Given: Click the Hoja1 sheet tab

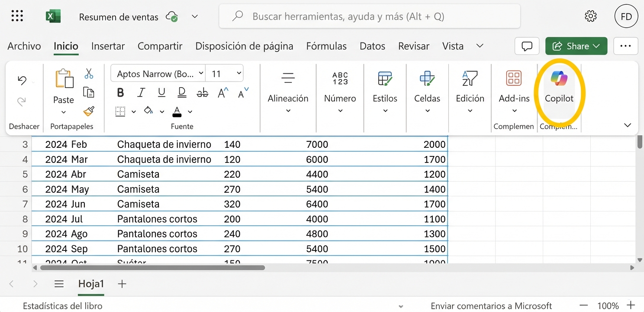Looking at the screenshot, I should tap(91, 284).
